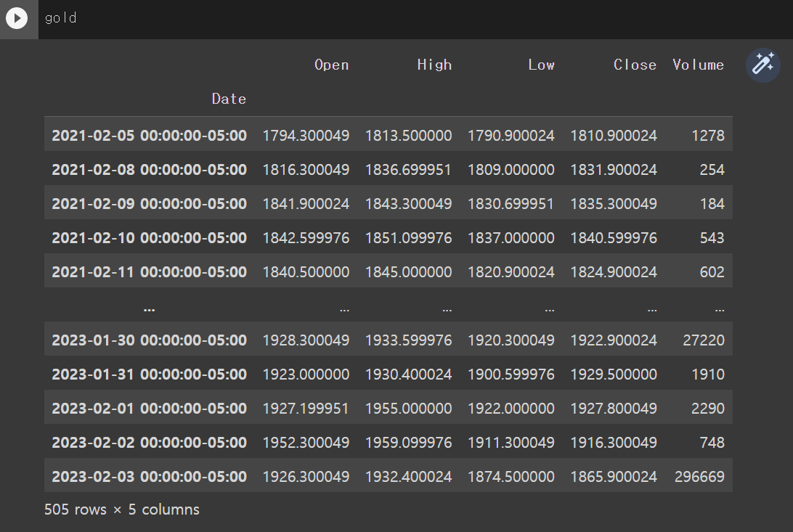Click Volume value 27220
Viewport: 793px width, 532px height.
click(x=704, y=340)
